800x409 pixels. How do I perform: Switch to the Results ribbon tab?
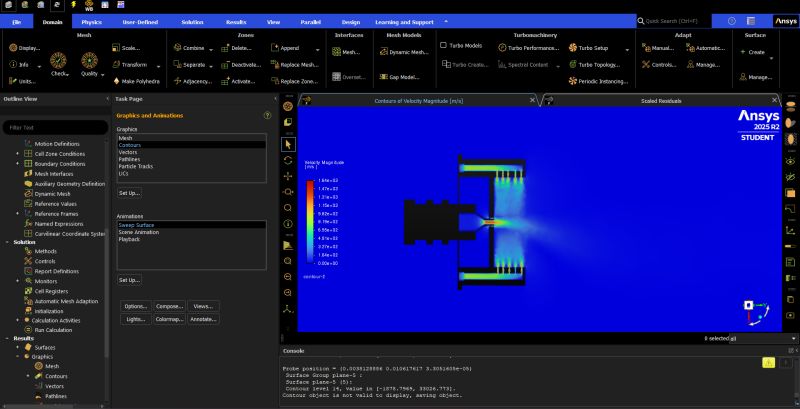coord(236,22)
